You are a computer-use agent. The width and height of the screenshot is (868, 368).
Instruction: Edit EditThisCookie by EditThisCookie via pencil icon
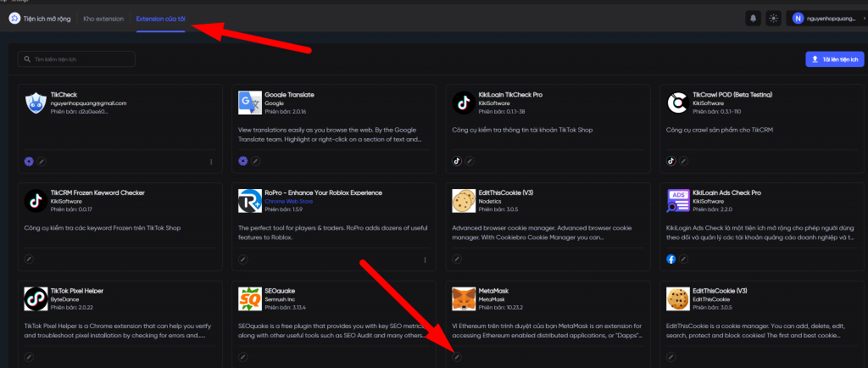point(671,357)
